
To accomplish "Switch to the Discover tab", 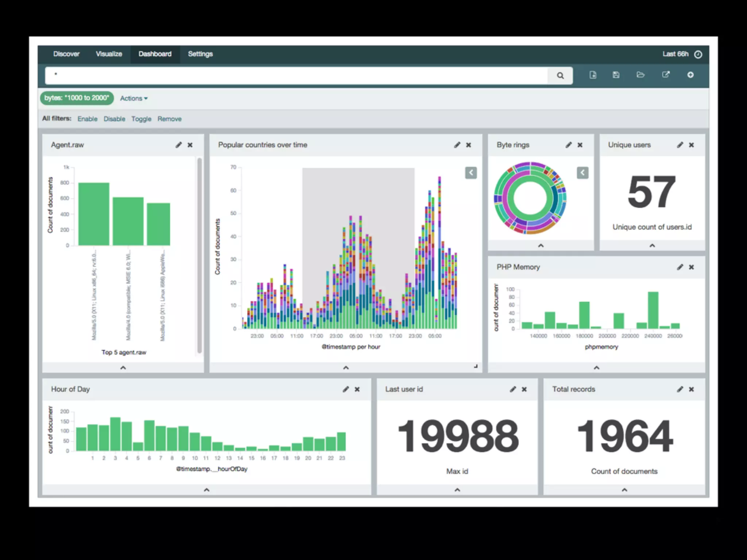I will [x=66, y=54].
